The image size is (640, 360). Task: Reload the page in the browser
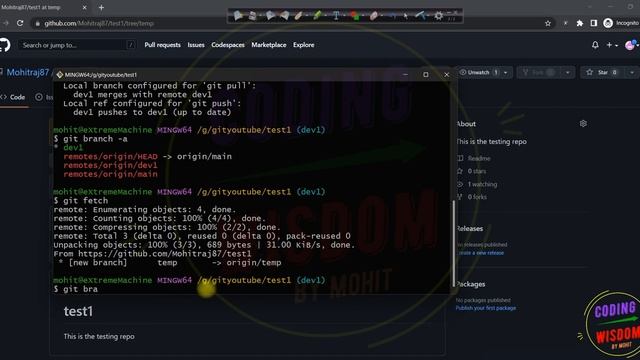click(20, 23)
